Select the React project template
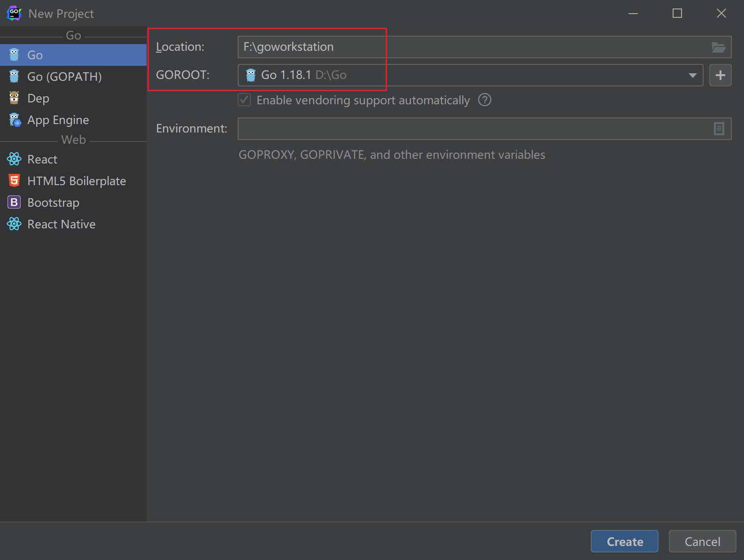The height and width of the screenshot is (560, 744). coord(73,159)
